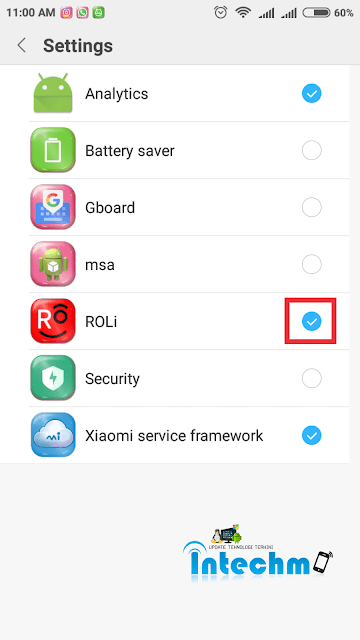
Task: Tap the green Security shield icon
Action: (53, 378)
